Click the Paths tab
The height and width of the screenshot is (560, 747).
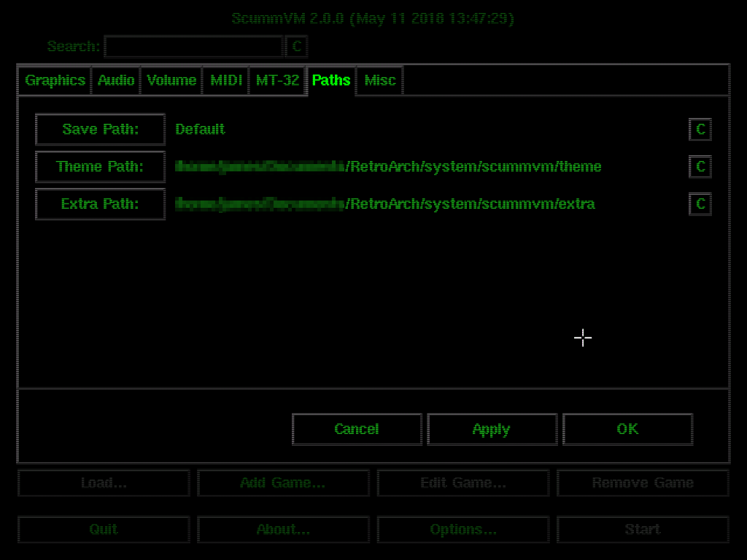[x=331, y=80]
